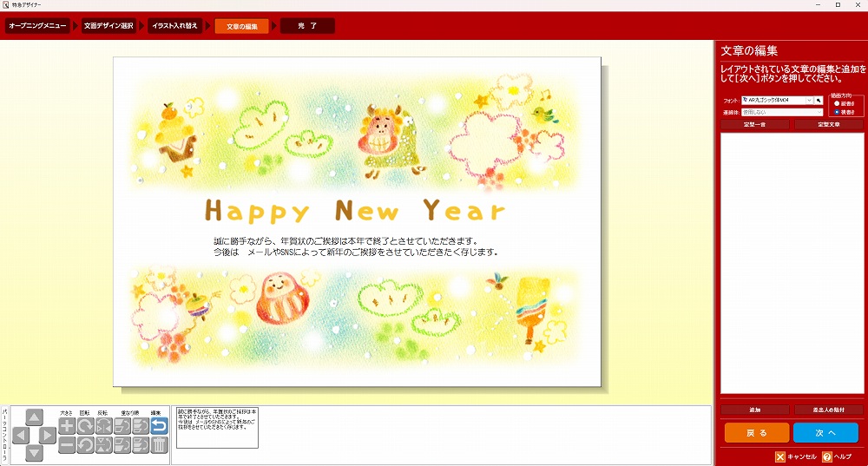The width and height of the screenshot is (868, 466).
Task: Rotate the part counterclockwise
Action: pos(85,445)
